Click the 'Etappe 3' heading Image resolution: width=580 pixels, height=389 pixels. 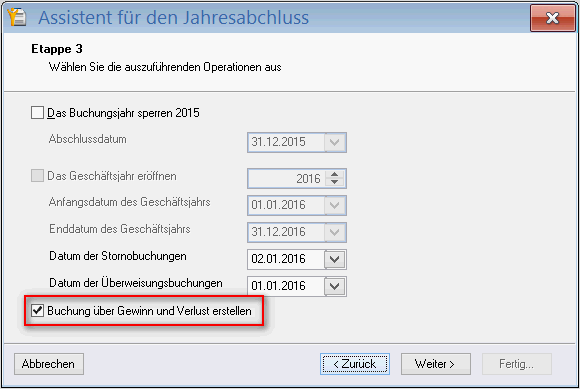click(57, 49)
